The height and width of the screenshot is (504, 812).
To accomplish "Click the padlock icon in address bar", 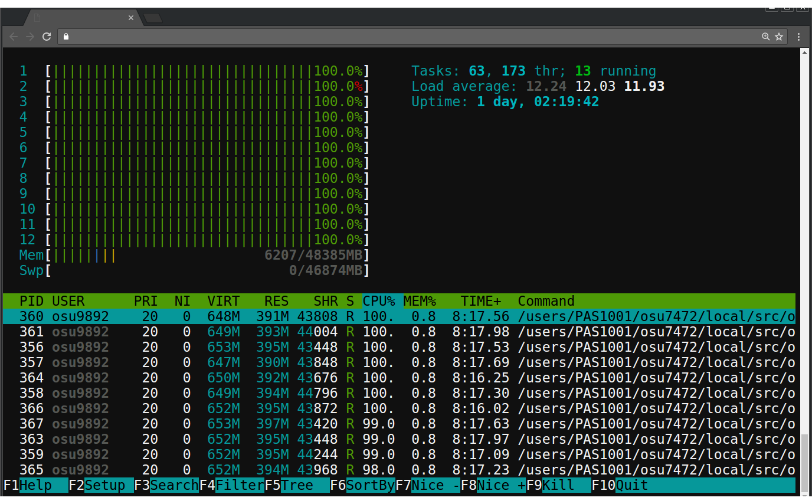I will [66, 37].
